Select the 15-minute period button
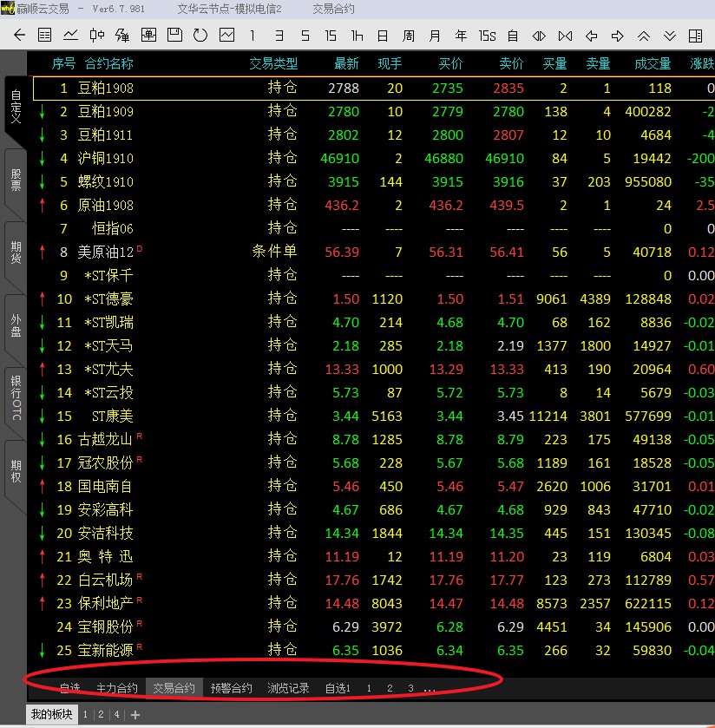 [331, 36]
